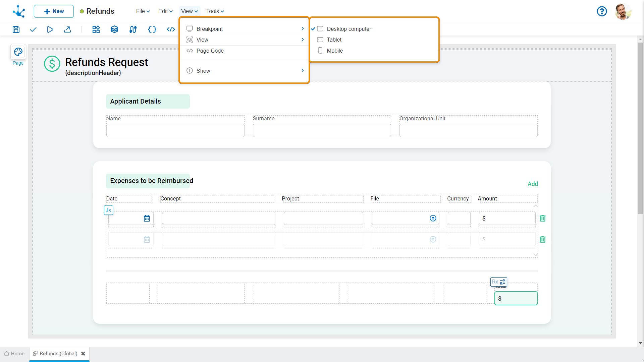Open the File dropdown menu
This screenshot has height=362, width=644.
click(x=143, y=11)
